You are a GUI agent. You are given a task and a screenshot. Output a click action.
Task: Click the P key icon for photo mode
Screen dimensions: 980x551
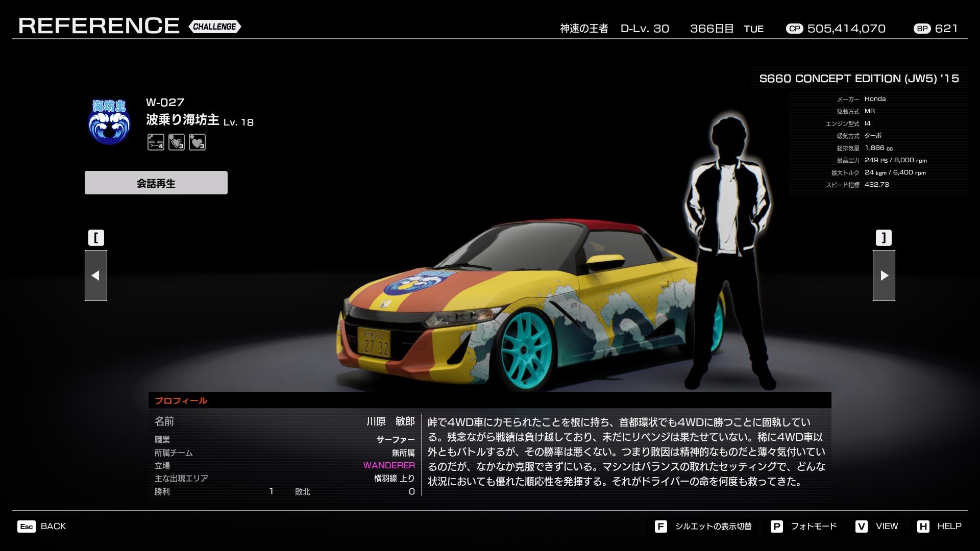776,527
